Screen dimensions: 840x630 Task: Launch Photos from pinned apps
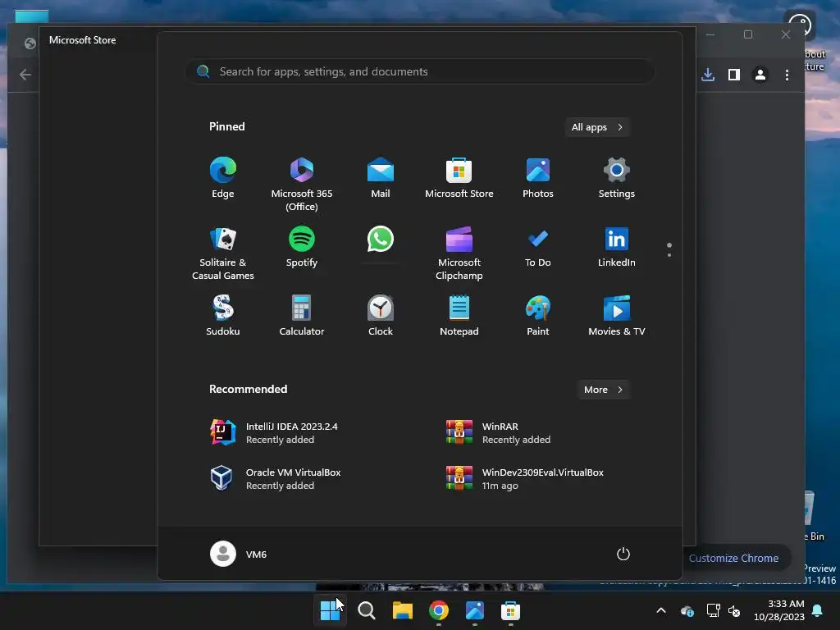538,179
